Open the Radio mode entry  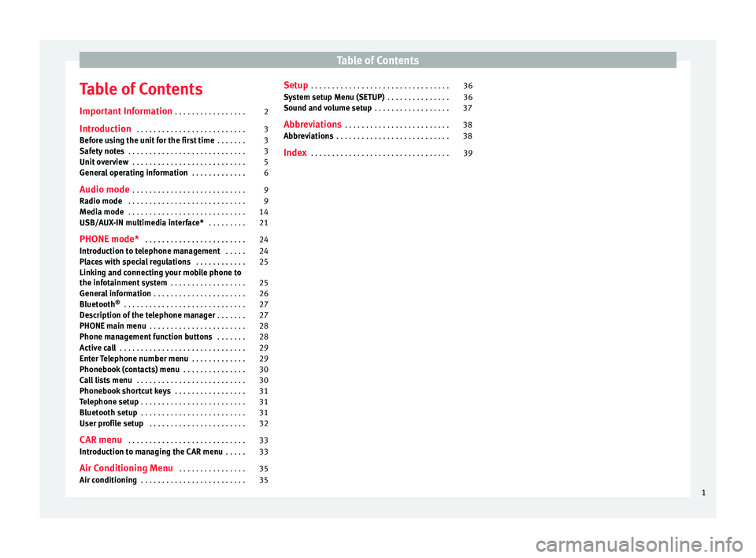pos(101,201)
